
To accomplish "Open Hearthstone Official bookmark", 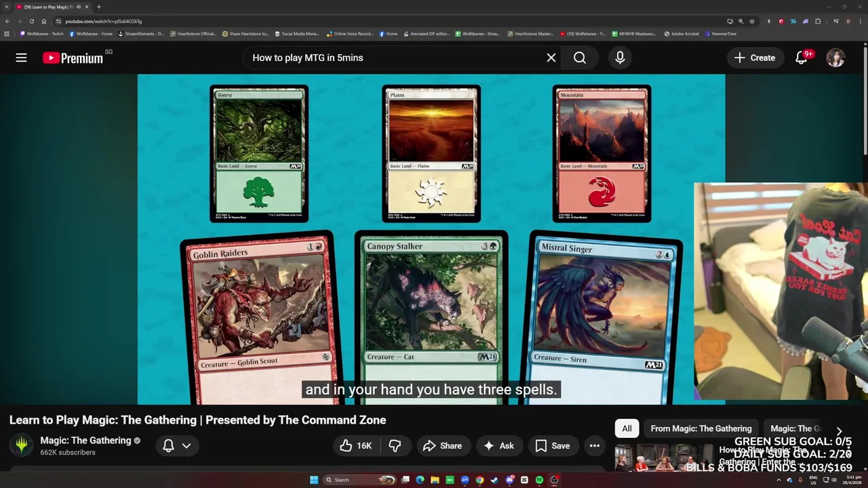I will coord(193,33).
